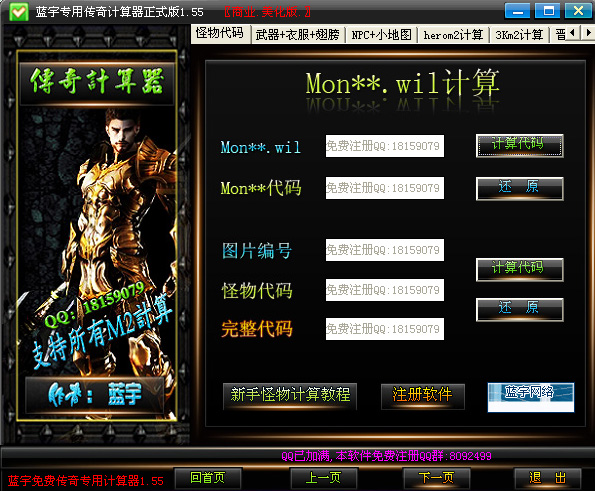Click the upper 计算代码 button
Screen dimensions: 595x491
click(x=519, y=145)
